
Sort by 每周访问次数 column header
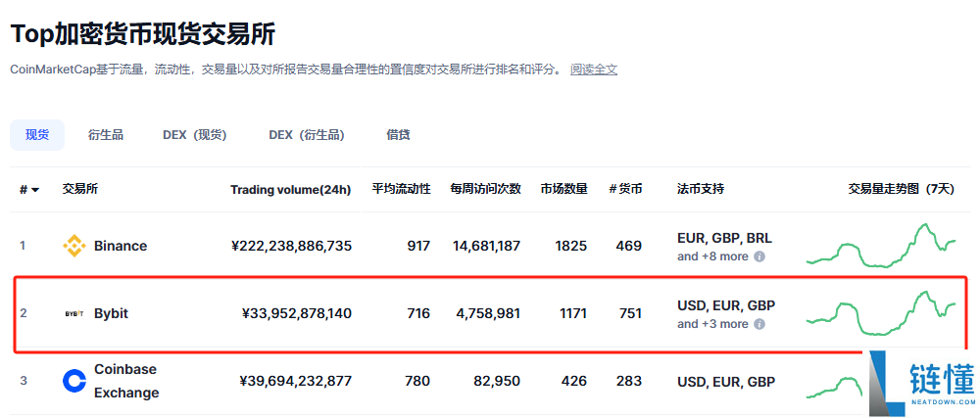[x=486, y=189]
